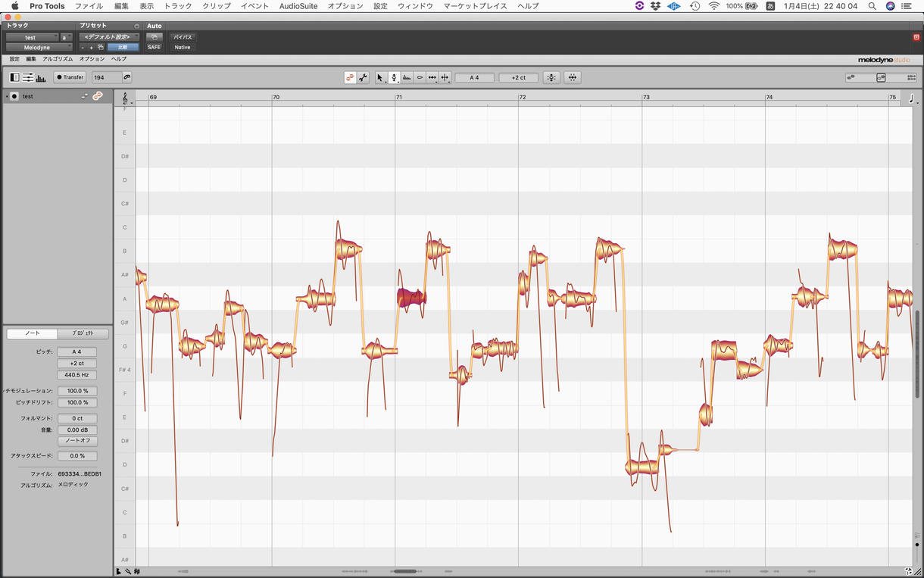Open the Melodyne plug-in selector dropdown

(39, 47)
